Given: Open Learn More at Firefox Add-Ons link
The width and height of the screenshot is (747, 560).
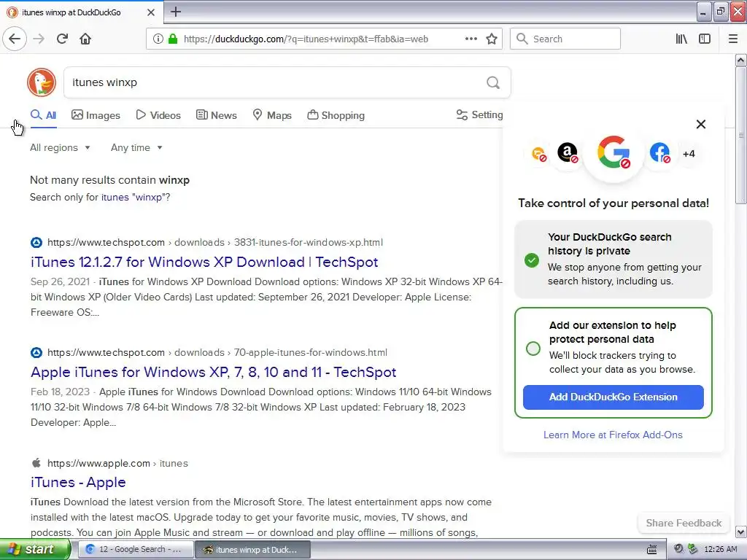Looking at the screenshot, I should (x=613, y=435).
